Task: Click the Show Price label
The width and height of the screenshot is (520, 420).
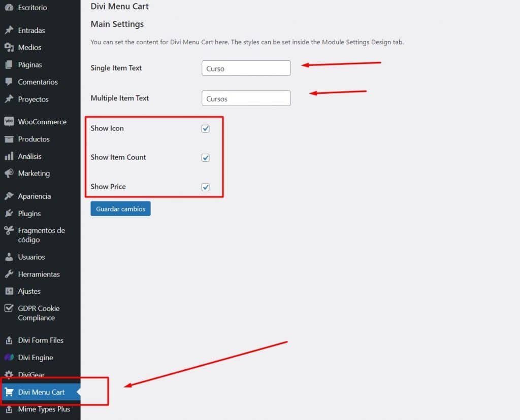Action: 108,187
